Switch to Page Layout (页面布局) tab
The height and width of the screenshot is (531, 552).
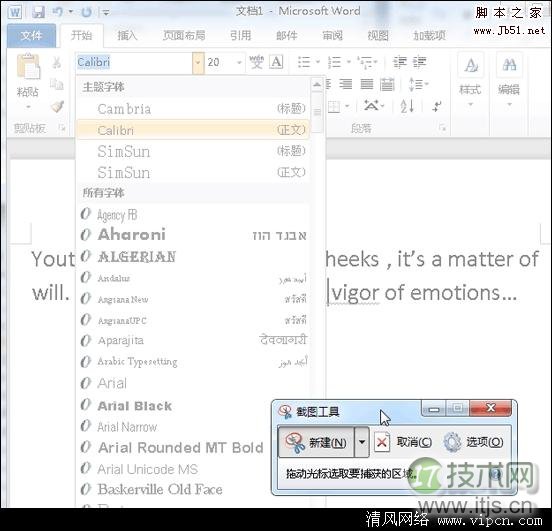pos(184,35)
